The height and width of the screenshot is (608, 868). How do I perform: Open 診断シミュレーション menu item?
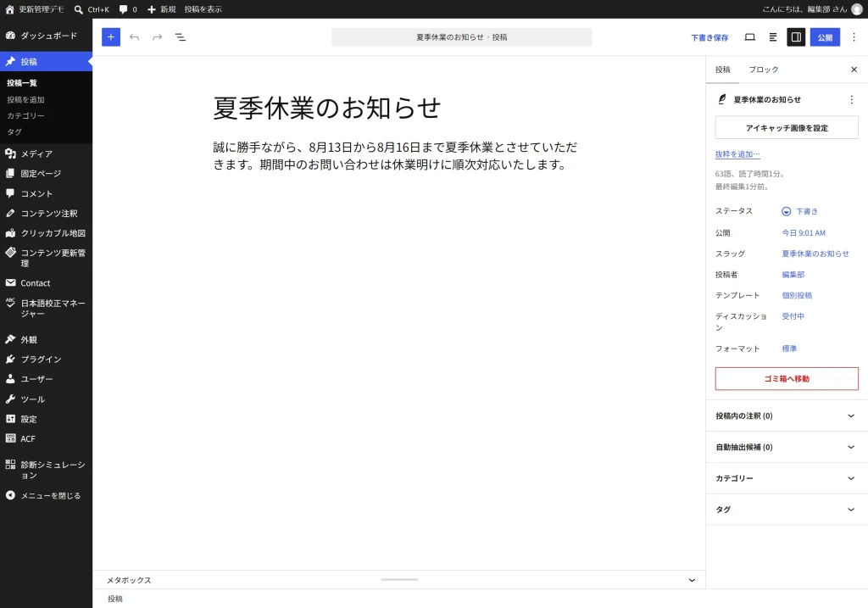46,470
